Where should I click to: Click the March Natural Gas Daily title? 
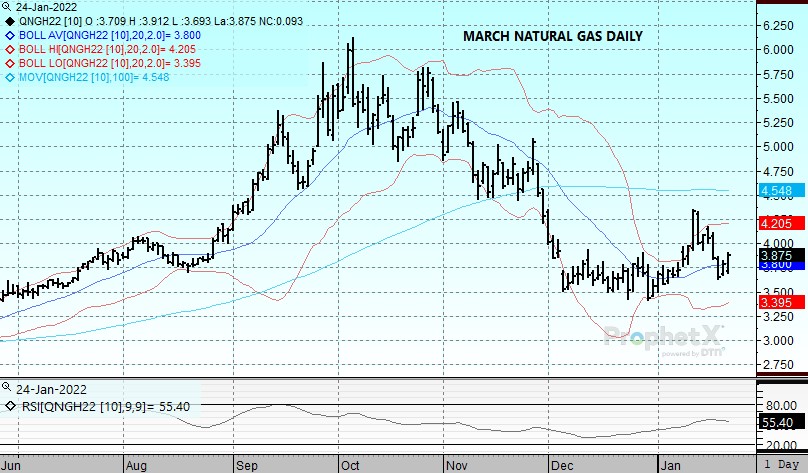click(x=552, y=36)
